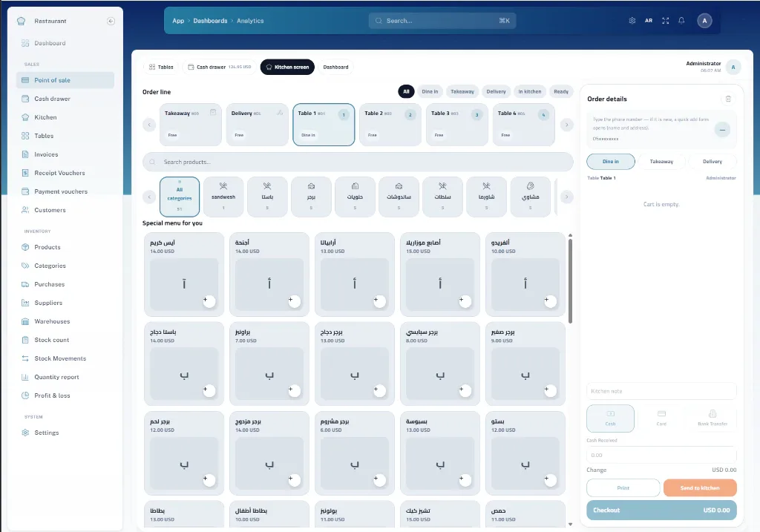This screenshot has height=532, width=760.
Task: Add بستو to cart with plus
Action: pyautogui.click(x=550, y=479)
